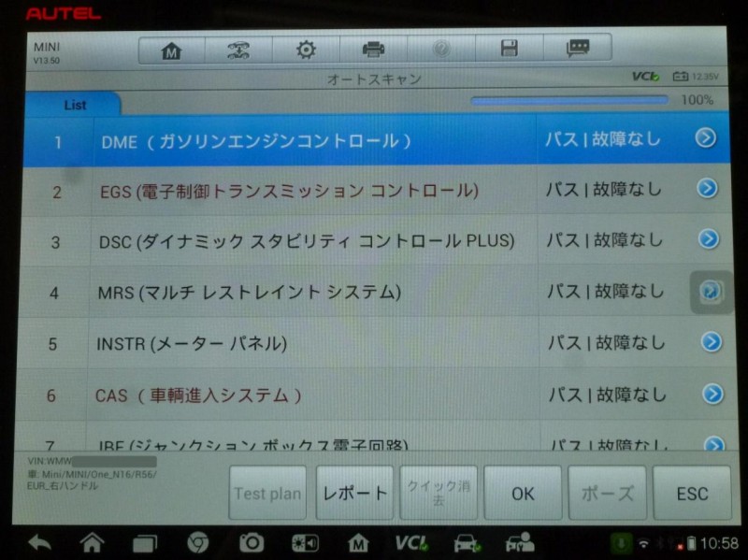Open MaxiSys home shortcut in bottom bar

tap(358, 543)
